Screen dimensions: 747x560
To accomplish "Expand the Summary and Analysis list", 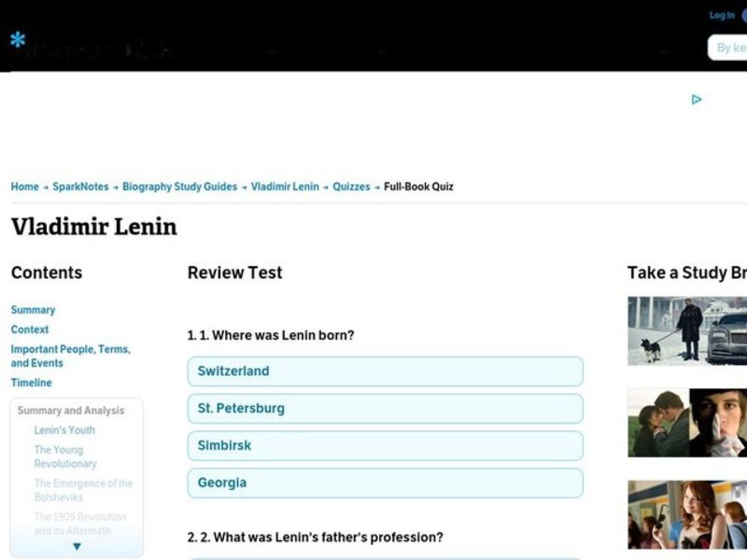I will coord(77,547).
